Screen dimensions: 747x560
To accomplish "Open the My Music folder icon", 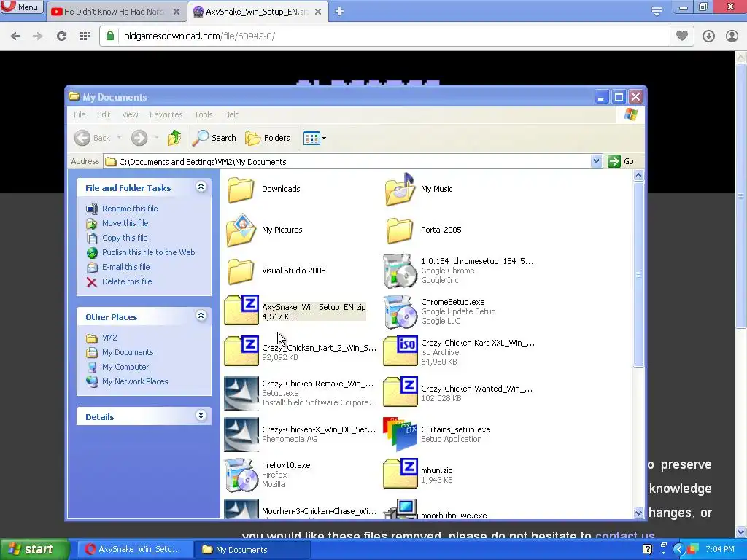I will point(400,189).
